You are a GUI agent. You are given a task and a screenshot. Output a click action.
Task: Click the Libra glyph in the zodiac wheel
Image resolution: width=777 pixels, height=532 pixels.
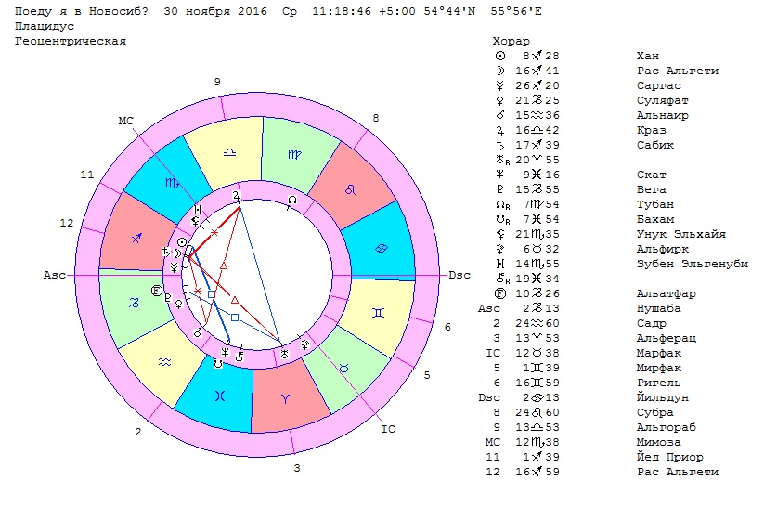(x=228, y=150)
